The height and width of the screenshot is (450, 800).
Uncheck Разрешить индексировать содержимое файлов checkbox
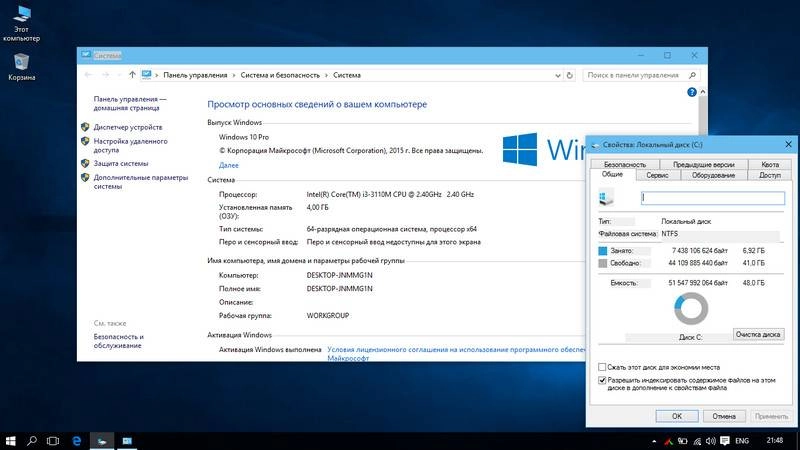602,380
